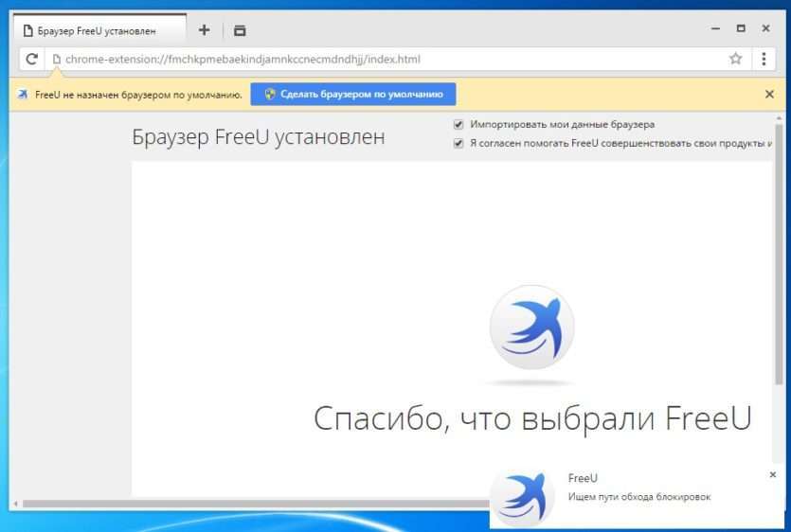Maximize the FreeU browser window
The width and height of the screenshot is (791, 532).
click(741, 28)
